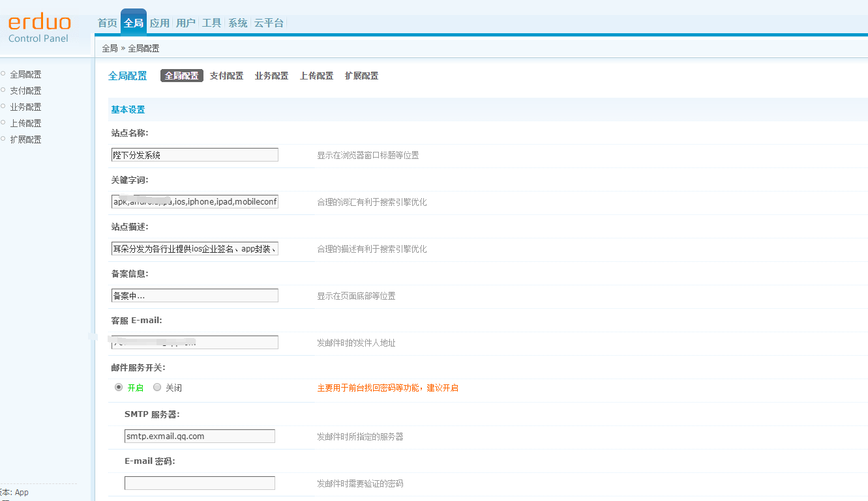Image resolution: width=868 pixels, height=501 pixels.
Task: Switch to the 上传配置 sub-tab
Action: click(316, 76)
